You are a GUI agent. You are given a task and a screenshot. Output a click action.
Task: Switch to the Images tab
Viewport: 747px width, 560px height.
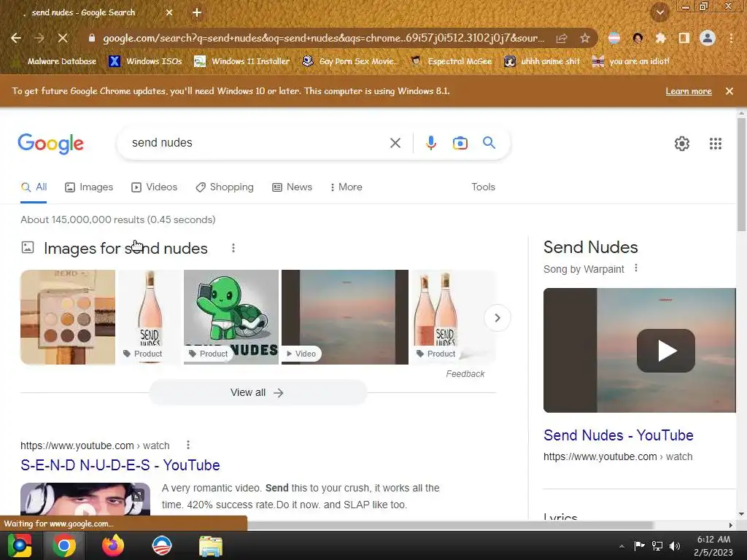(89, 187)
